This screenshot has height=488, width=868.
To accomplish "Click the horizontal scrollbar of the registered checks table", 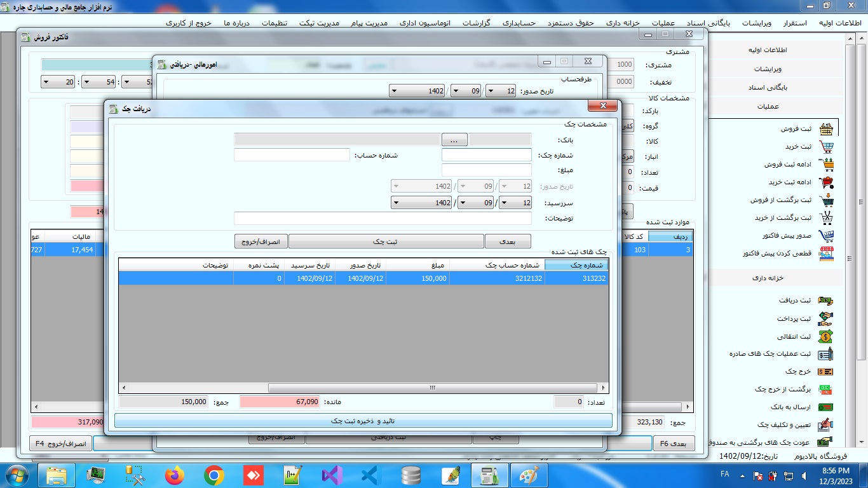I will click(432, 388).
